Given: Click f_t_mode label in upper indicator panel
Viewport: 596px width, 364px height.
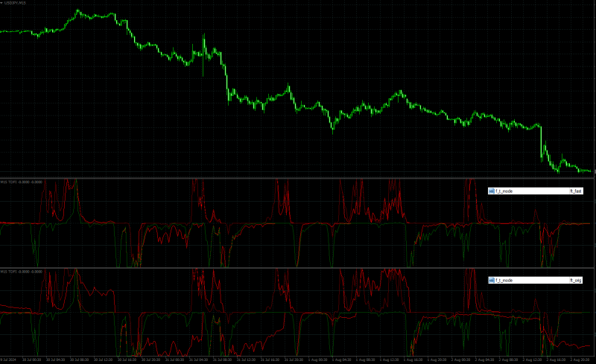Looking at the screenshot, I should pyautogui.click(x=504, y=191).
